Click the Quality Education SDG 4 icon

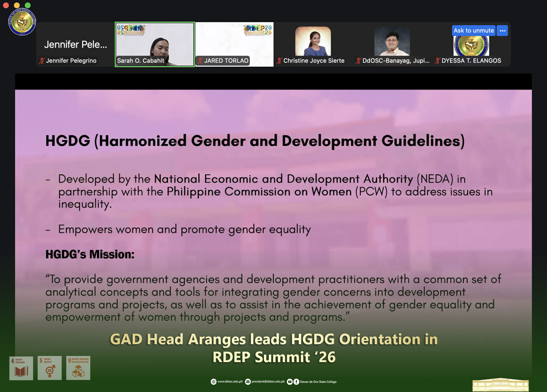[x=21, y=368]
